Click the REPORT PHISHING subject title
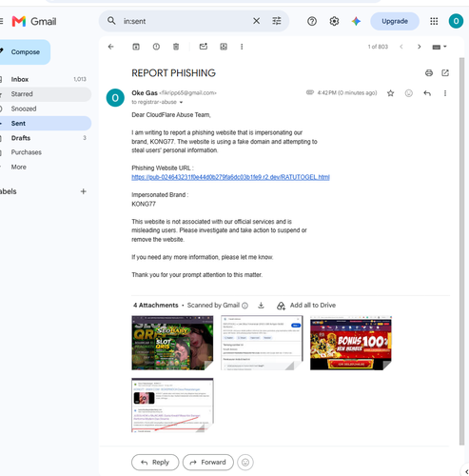 [173, 73]
